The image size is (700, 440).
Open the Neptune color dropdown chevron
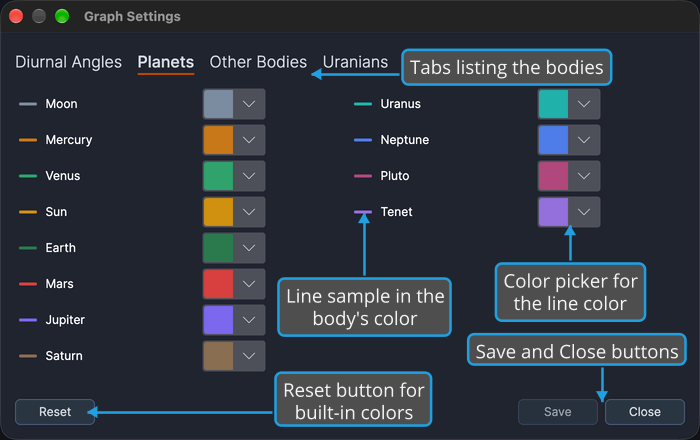(584, 140)
